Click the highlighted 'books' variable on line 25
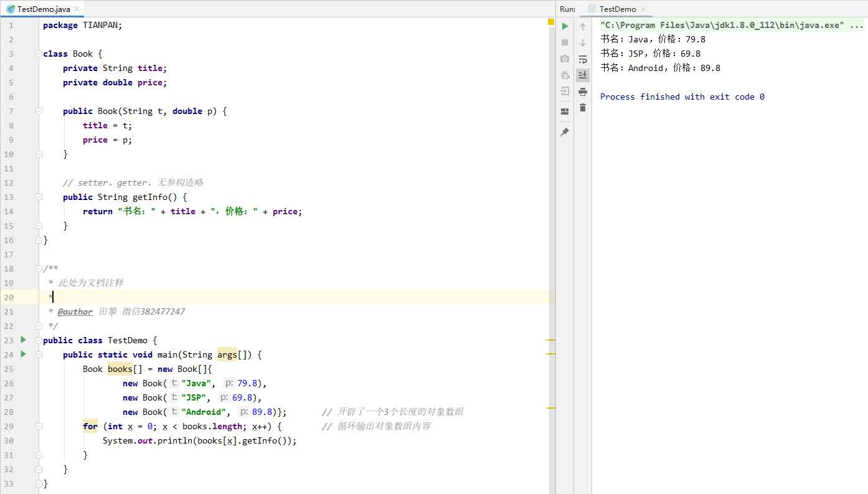The image size is (868, 494). 120,369
